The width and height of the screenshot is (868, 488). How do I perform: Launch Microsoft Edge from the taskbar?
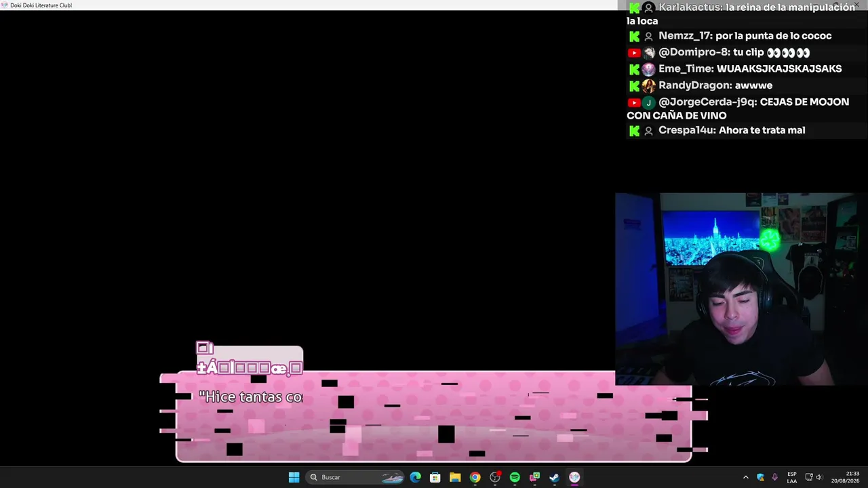pos(416,477)
